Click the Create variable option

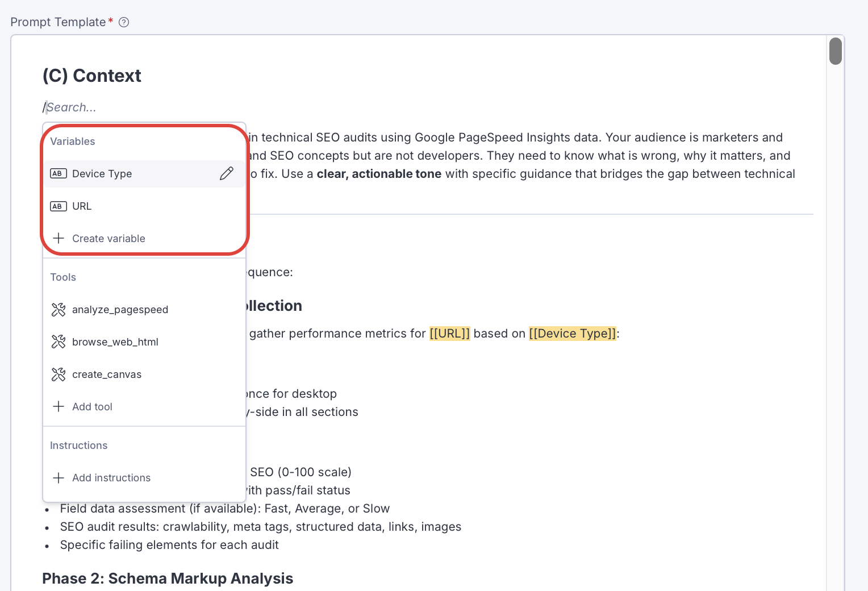click(108, 239)
